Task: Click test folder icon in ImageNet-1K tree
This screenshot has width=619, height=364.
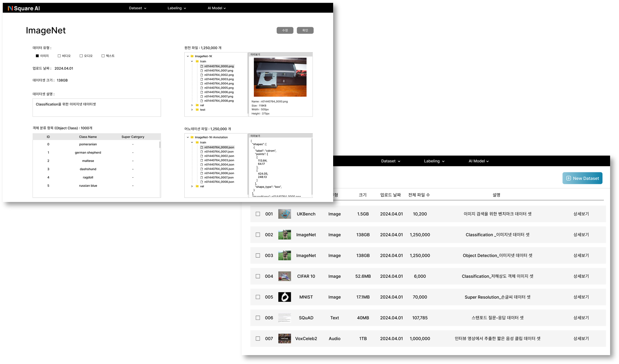Action: coord(197,110)
